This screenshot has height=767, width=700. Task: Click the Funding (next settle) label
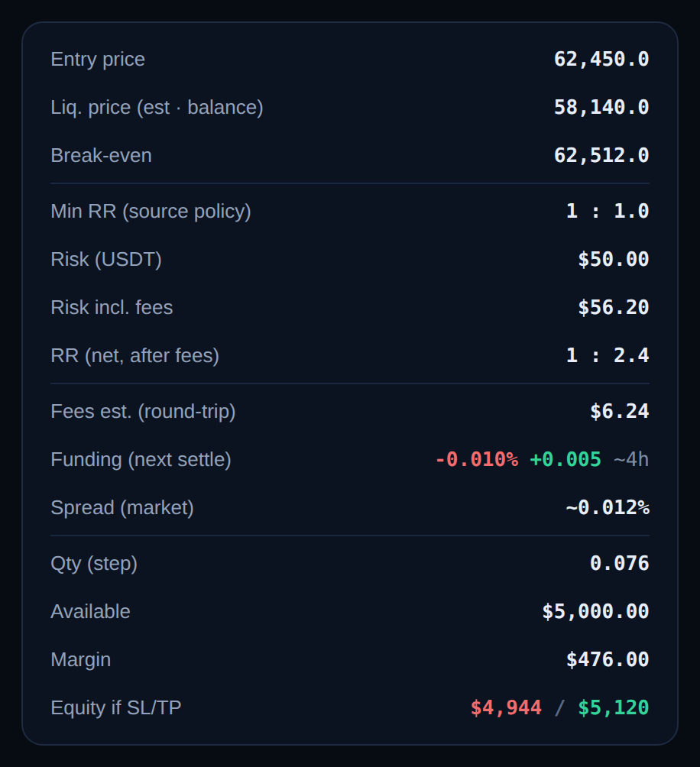(x=141, y=460)
